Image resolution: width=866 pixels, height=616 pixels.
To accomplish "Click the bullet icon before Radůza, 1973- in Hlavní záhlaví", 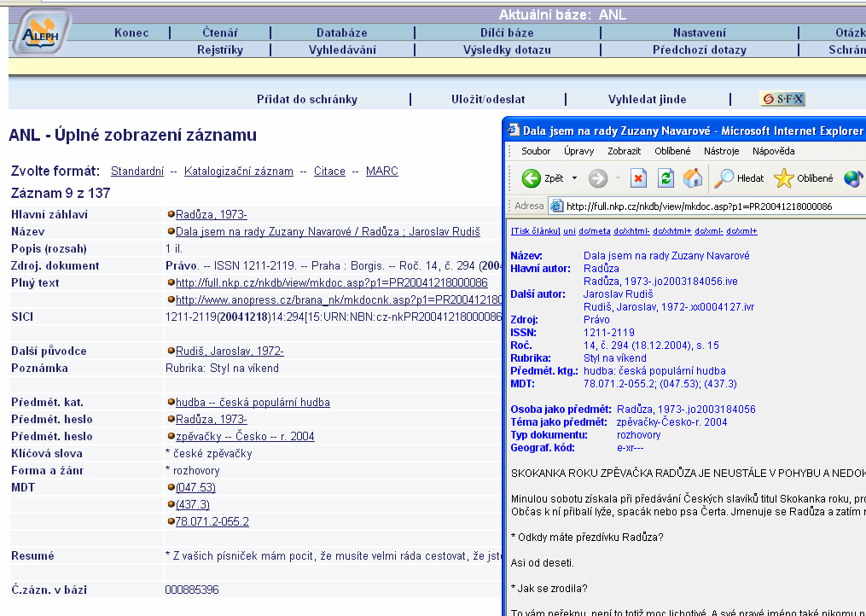I will click(x=171, y=214).
